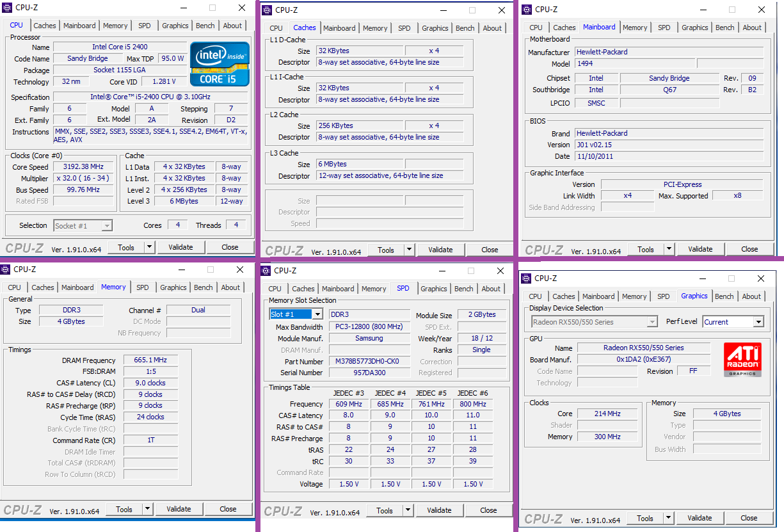Click the Part Number field M378B5773DH0-CK0
Viewport: 784px width, 532px height.
click(x=369, y=361)
